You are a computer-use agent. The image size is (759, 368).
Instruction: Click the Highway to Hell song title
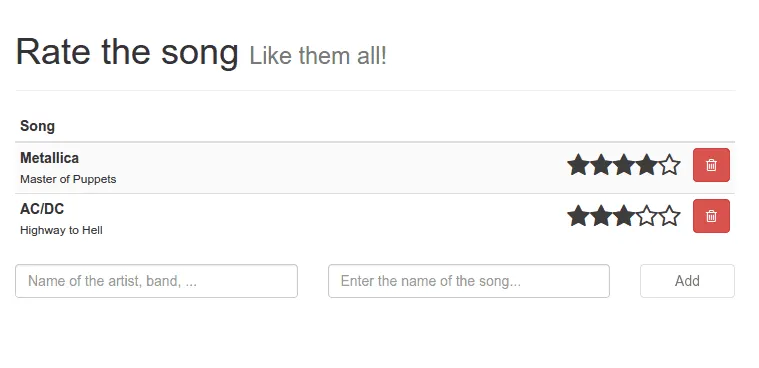(x=61, y=230)
